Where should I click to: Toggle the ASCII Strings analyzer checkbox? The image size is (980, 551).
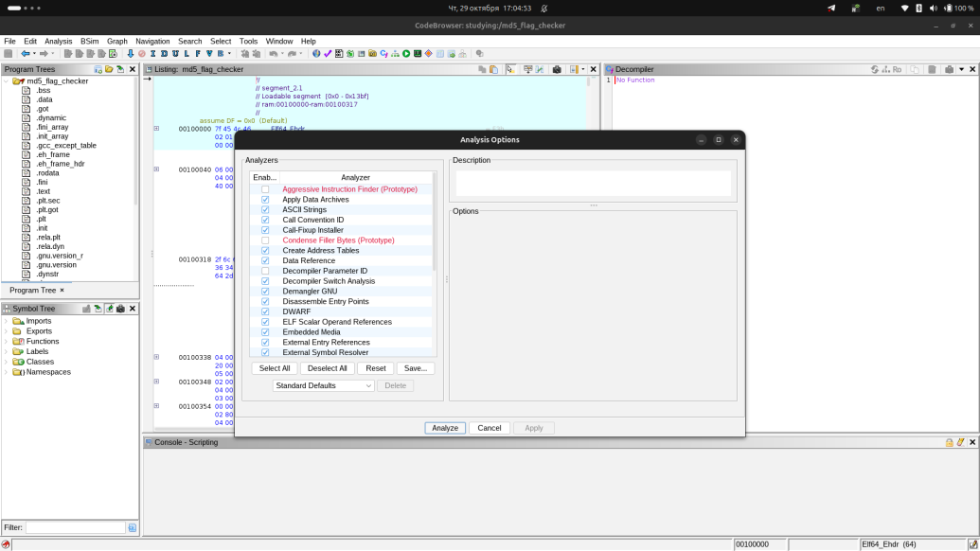point(265,210)
